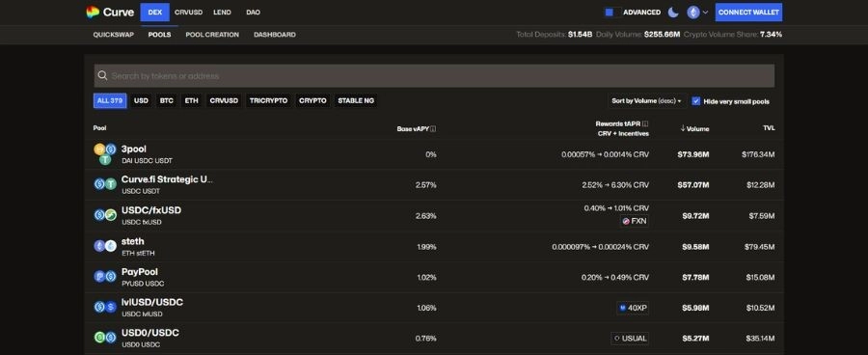Click Rewards tAPR info icon
The height and width of the screenshot is (355, 868).
[x=645, y=124]
